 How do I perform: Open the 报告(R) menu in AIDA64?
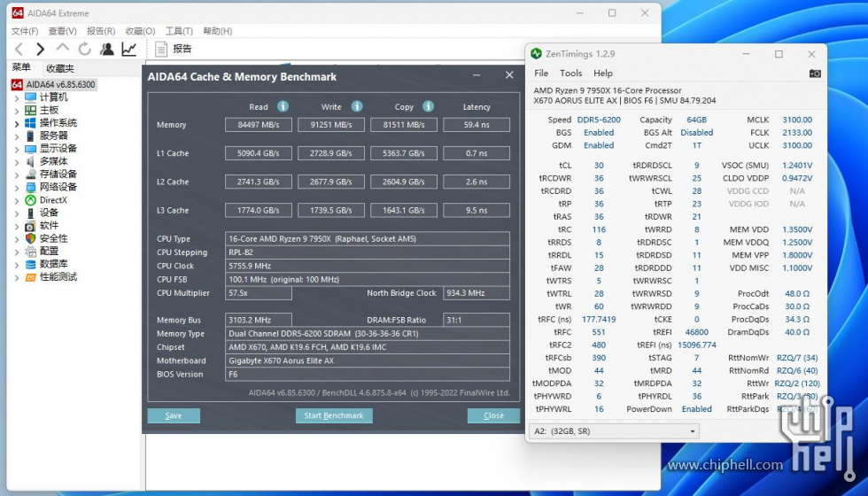pyautogui.click(x=101, y=31)
